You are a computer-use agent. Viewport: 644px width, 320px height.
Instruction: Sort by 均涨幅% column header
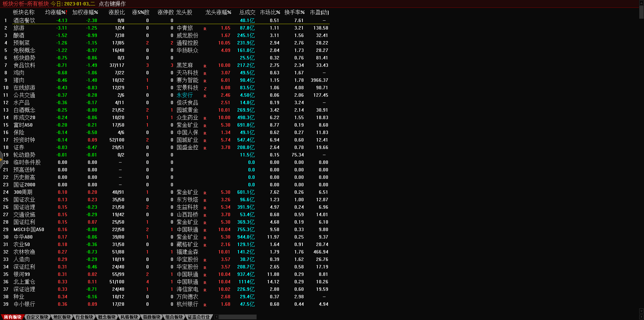tap(56, 12)
